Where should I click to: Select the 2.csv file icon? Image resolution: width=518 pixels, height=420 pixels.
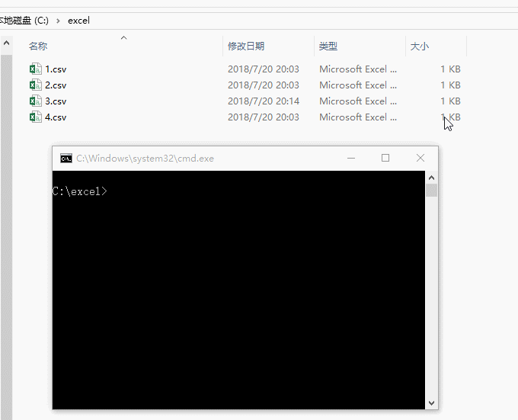pos(35,85)
